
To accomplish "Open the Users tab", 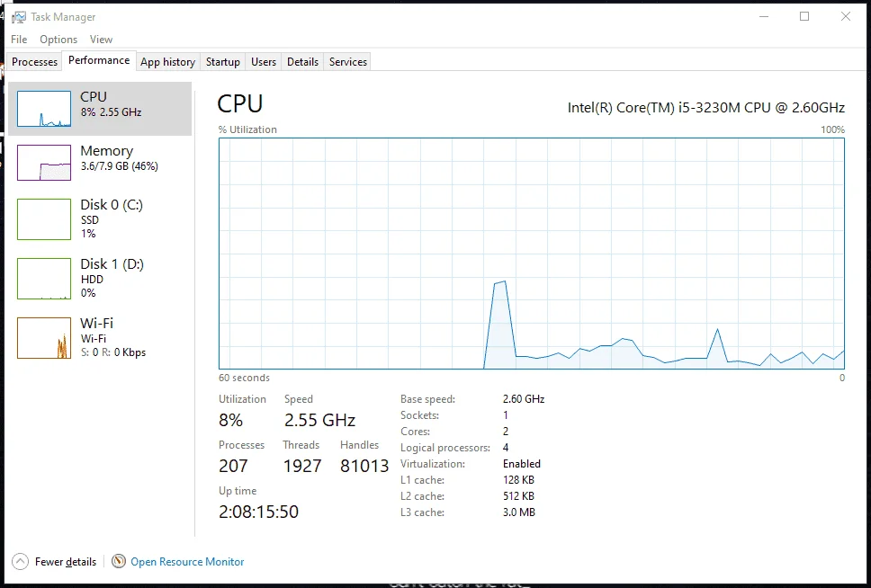I will 264,62.
